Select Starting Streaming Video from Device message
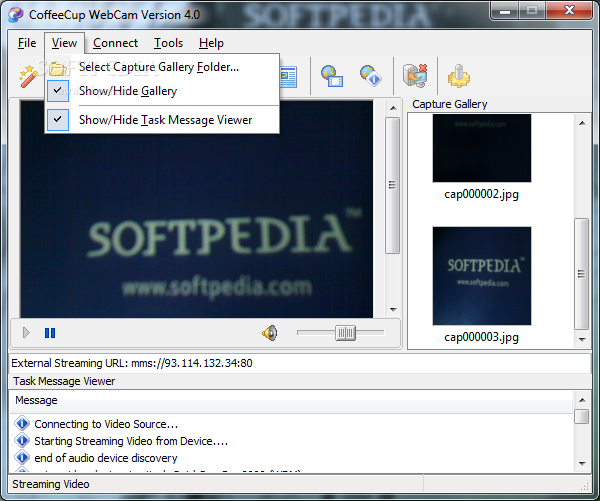 [x=131, y=441]
